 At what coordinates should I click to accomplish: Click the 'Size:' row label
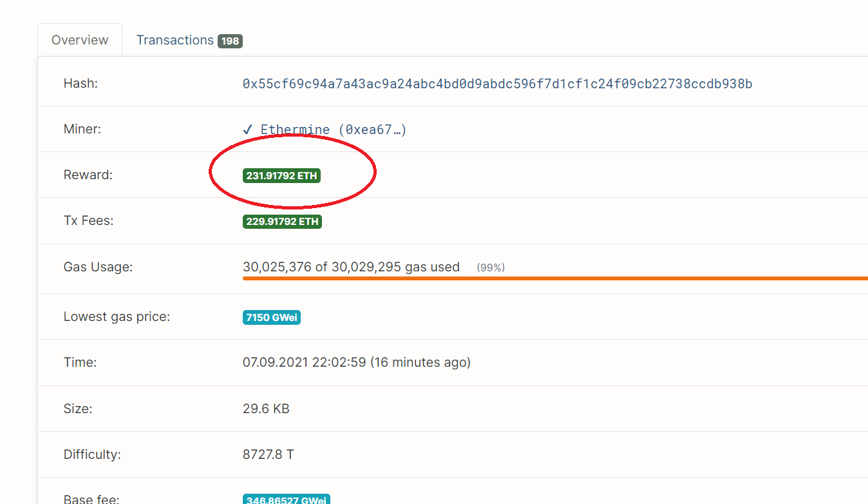[x=78, y=409]
